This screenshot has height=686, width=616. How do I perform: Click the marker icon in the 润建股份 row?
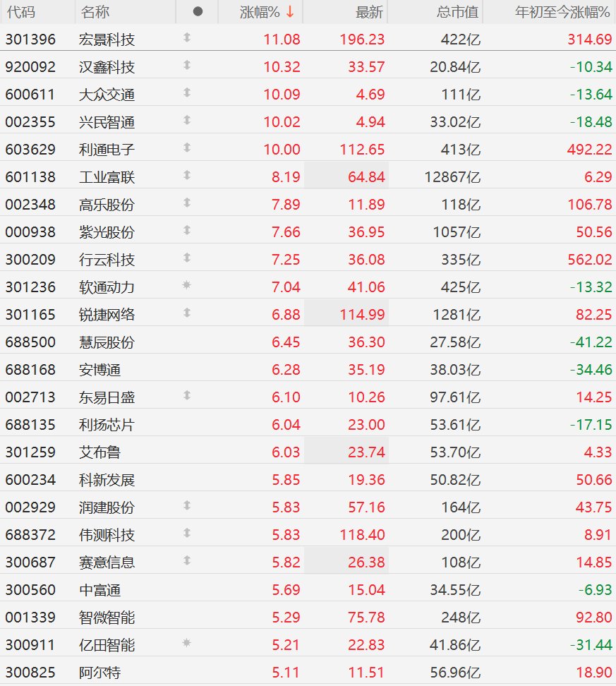[187, 506]
